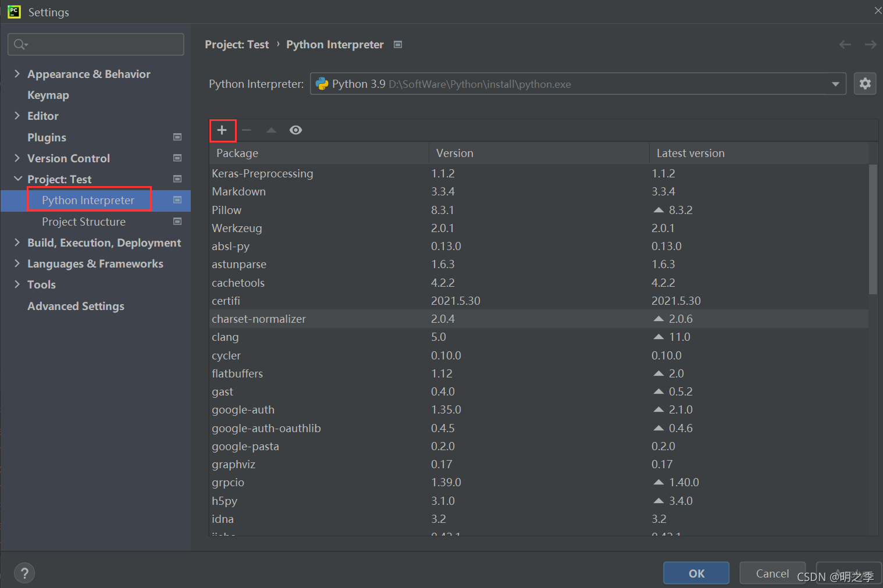Click the icon after Python Interpreter breadcrumb

[x=398, y=45]
